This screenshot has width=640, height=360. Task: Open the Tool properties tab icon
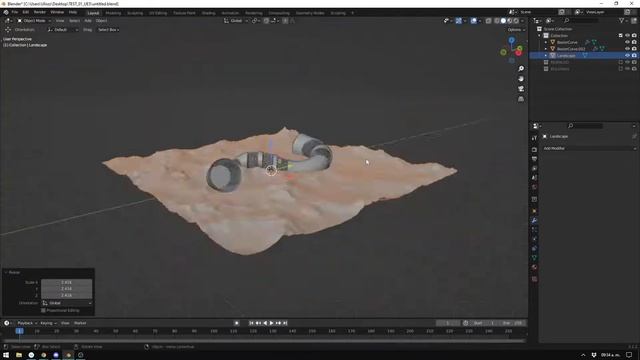click(534, 138)
